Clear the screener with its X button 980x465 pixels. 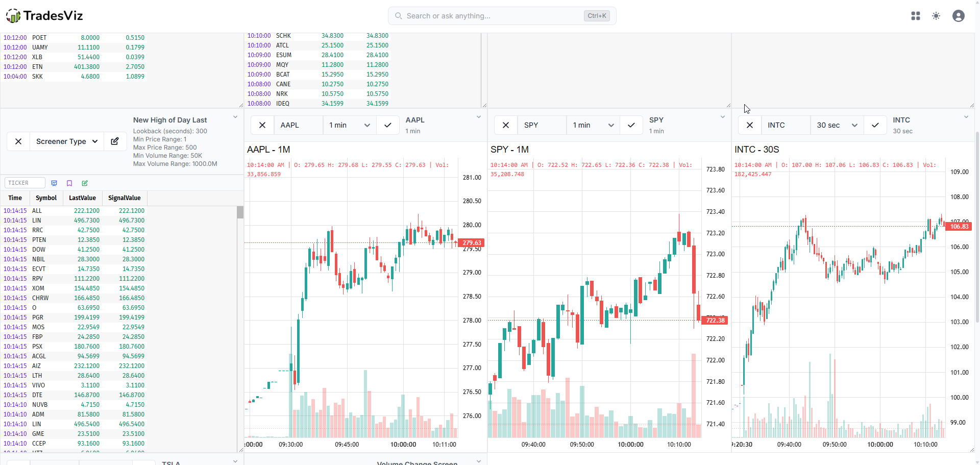pyautogui.click(x=18, y=141)
